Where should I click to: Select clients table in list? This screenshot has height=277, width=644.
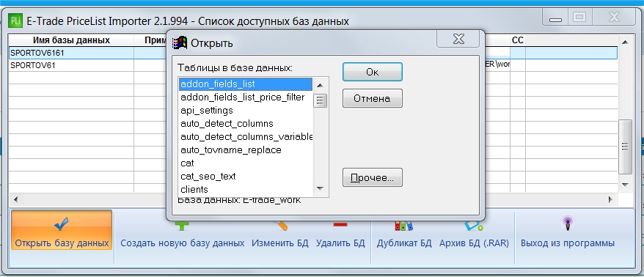coord(246,189)
